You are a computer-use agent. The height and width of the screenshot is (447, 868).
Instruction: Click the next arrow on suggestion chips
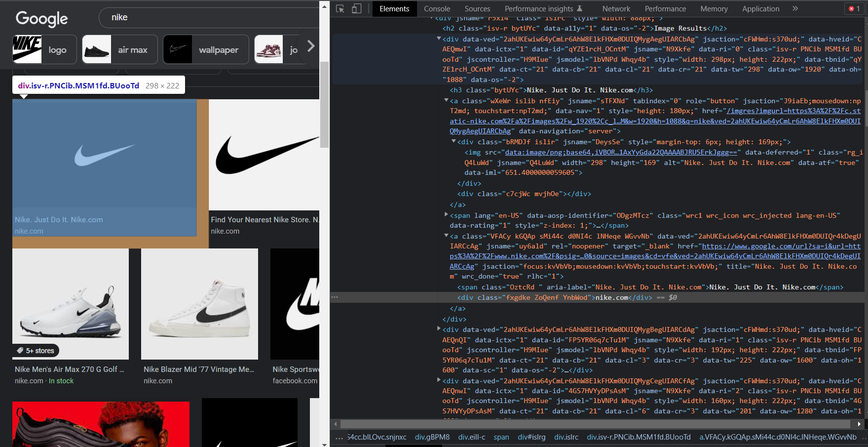pyautogui.click(x=310, y=46)
